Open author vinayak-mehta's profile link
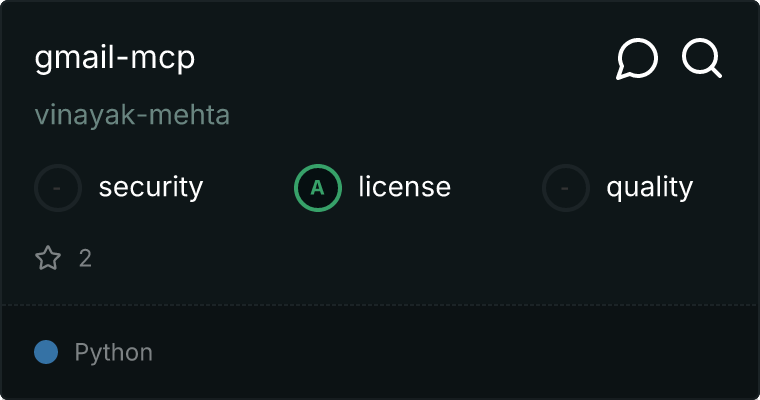760x400 pixels. [132, 115]
